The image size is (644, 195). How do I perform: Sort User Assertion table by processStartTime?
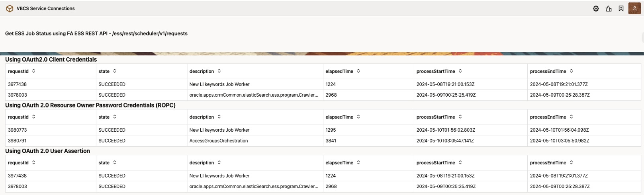(x=460, y=163)
